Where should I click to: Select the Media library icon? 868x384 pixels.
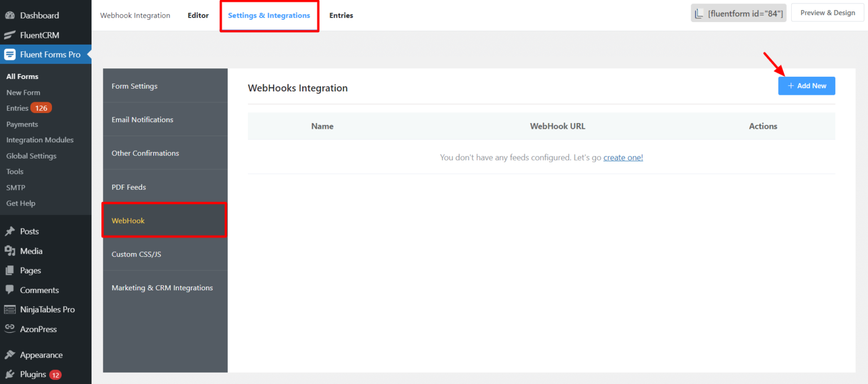(x=10, y=250)
